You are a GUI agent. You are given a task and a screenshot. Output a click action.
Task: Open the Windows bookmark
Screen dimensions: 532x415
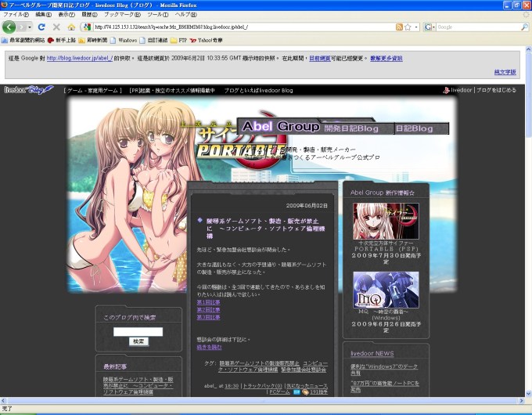click(124, 40)
